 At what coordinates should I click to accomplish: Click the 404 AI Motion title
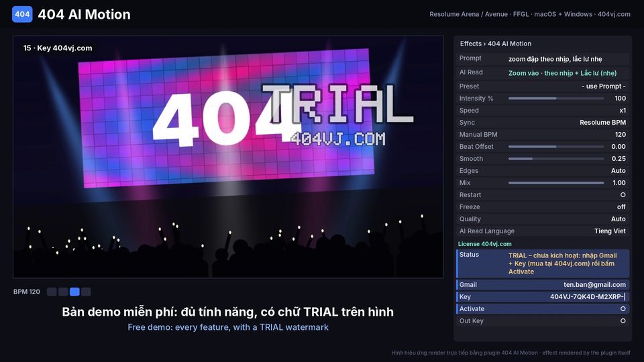(85, 14)
